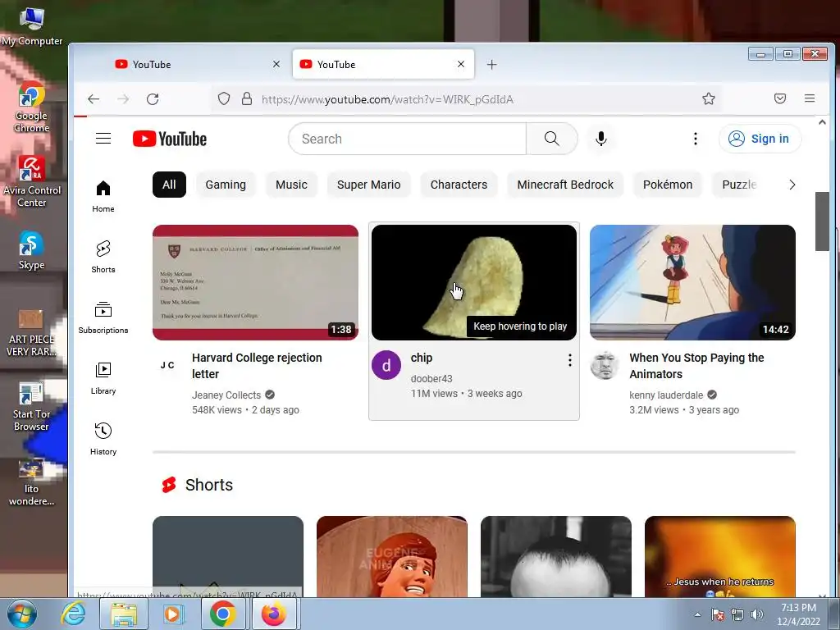This screenshot has width=840, height=630.
Task: Open the Harvard letter video thumbnail
Action: (x=256, y=282)
